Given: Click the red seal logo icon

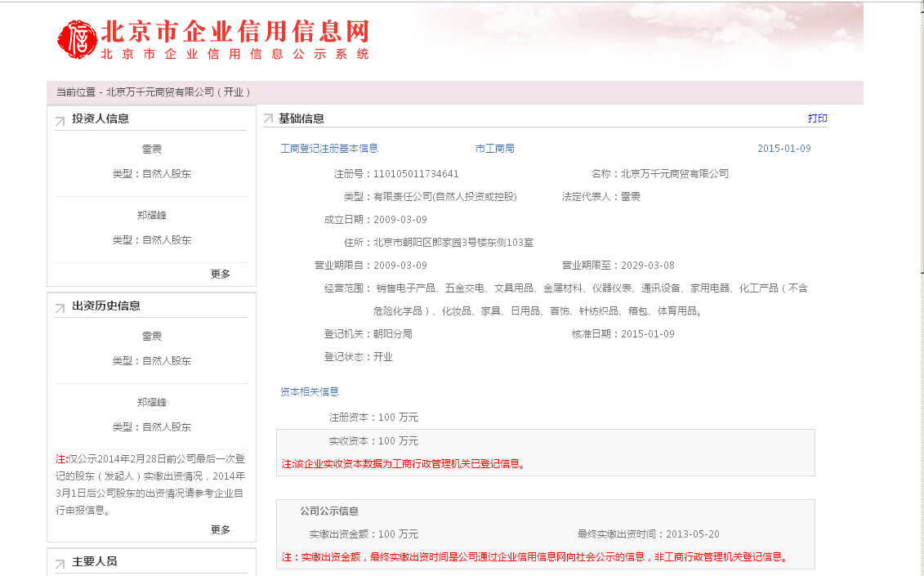Looking at the screenshot, I should [x=77, y=38].
